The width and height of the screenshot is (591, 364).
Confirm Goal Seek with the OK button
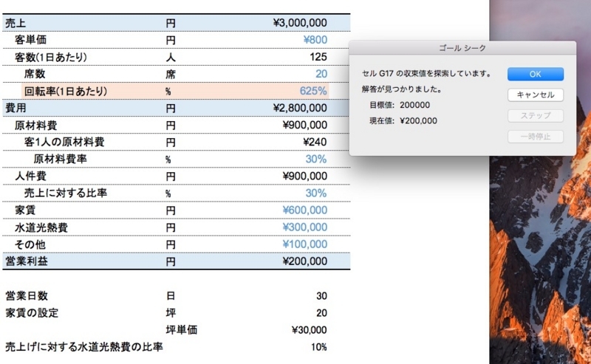(535, 74)
